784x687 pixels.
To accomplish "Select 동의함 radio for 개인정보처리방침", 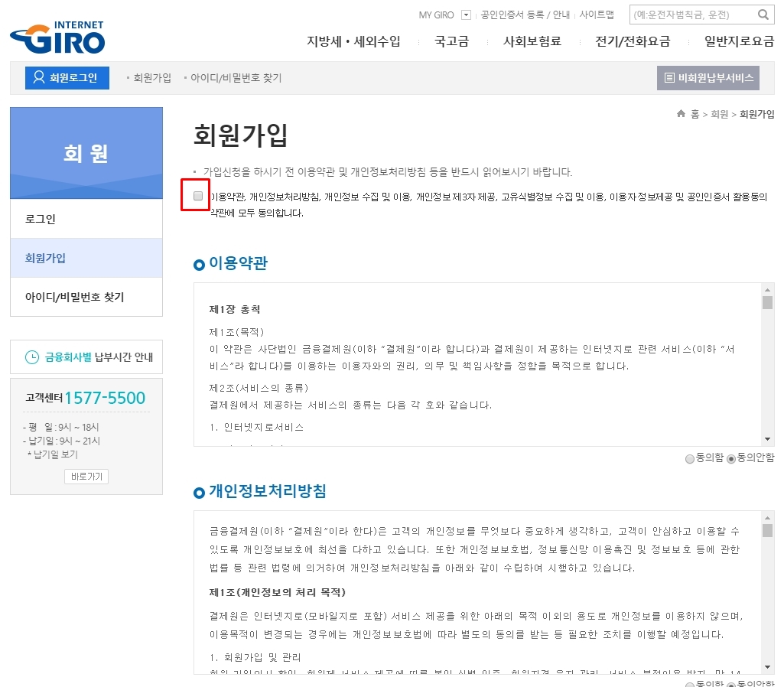I will coord(689,685).
